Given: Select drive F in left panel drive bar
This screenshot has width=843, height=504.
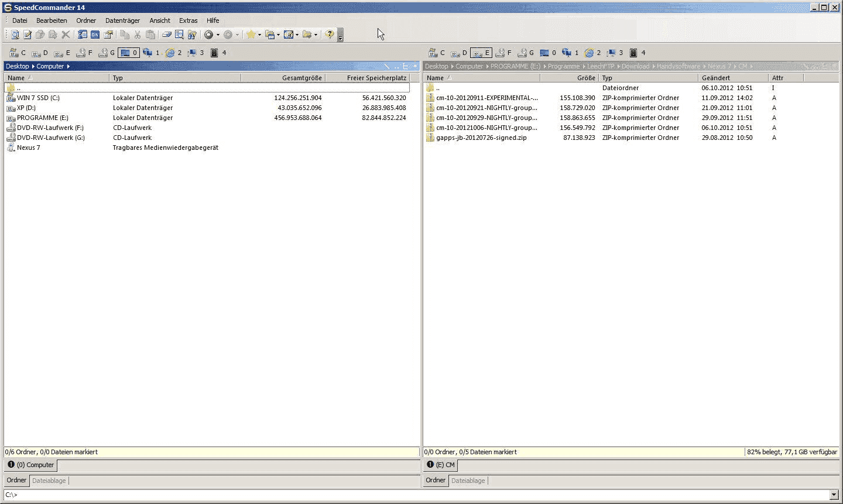Looking at the screenshot, I should click(x=85, y=53).
